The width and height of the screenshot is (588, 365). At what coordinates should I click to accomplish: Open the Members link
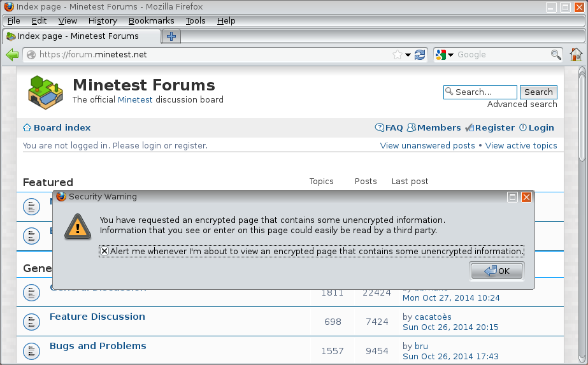click(x=439, y=128)
